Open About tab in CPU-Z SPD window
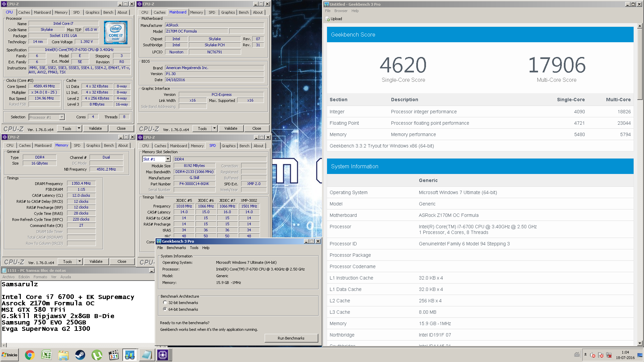This screenshot has height=362, width=644. (259, 146)
